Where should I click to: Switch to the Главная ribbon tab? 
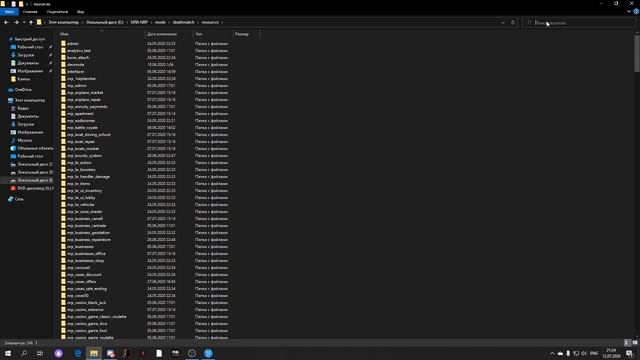click(x=30, y=12)
